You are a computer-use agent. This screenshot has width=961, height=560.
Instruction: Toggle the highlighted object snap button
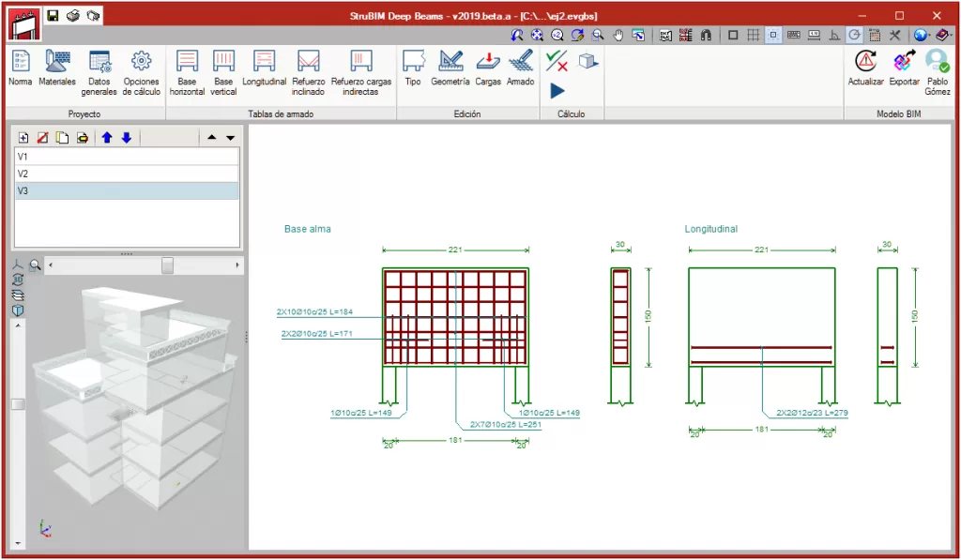click(773, 35)
